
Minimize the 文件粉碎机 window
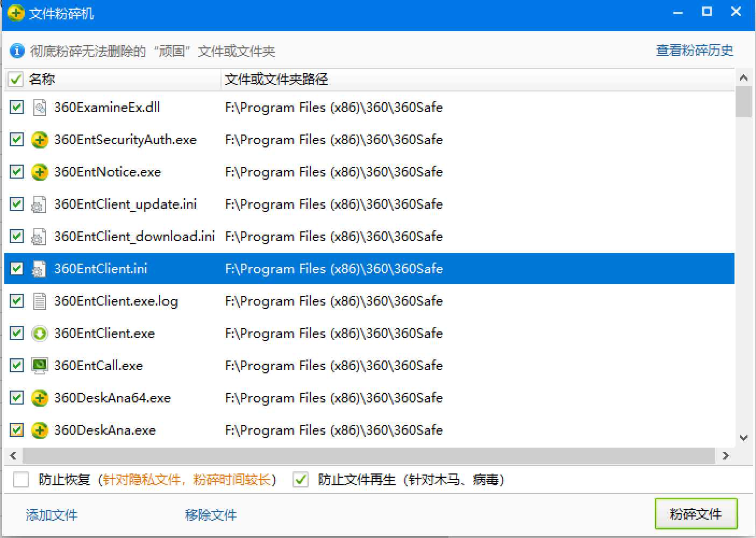click(x=678, y=12)
